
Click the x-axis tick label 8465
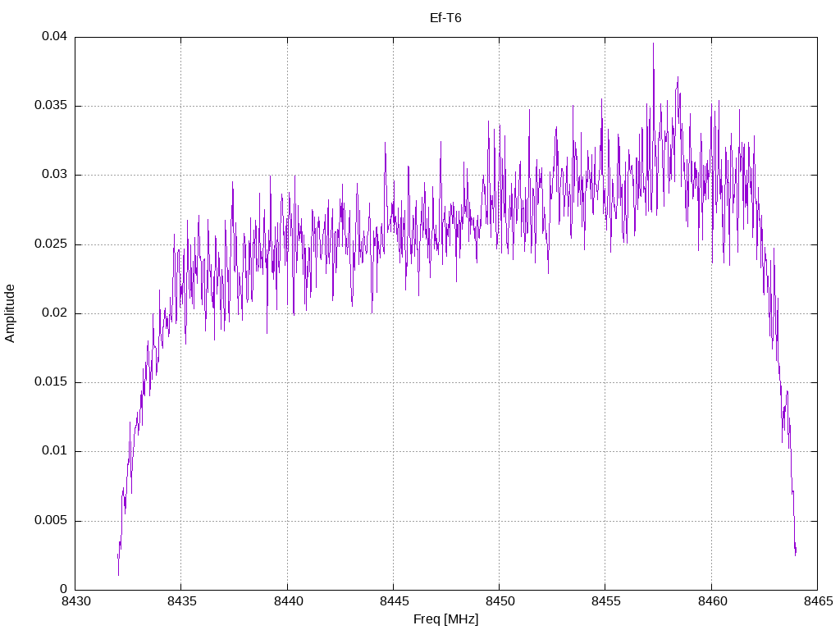818,601
